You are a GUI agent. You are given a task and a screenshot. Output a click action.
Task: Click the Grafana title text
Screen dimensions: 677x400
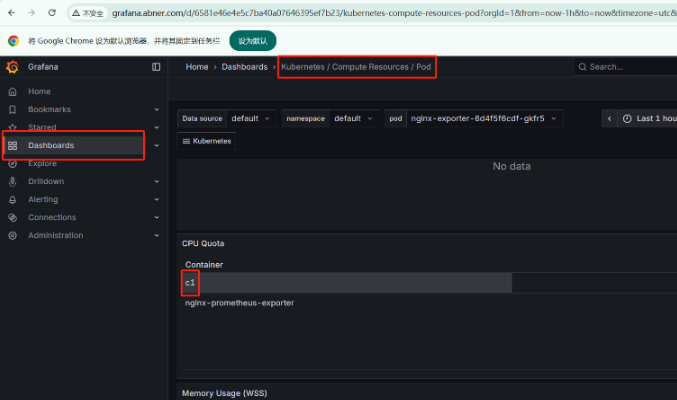43,67
